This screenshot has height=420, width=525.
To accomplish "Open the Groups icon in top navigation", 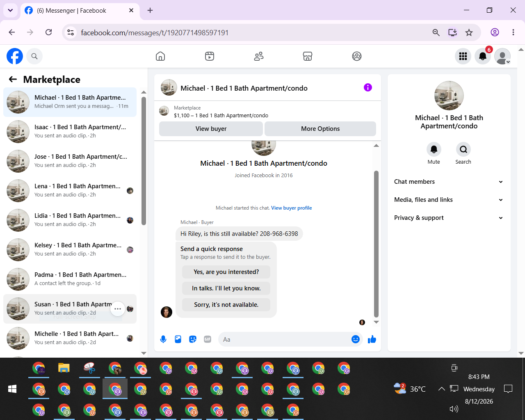I will [x=357, y=56].
